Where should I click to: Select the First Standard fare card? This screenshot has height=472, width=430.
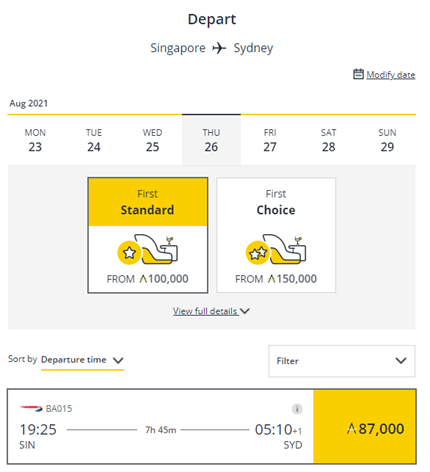tap(148, 235)
